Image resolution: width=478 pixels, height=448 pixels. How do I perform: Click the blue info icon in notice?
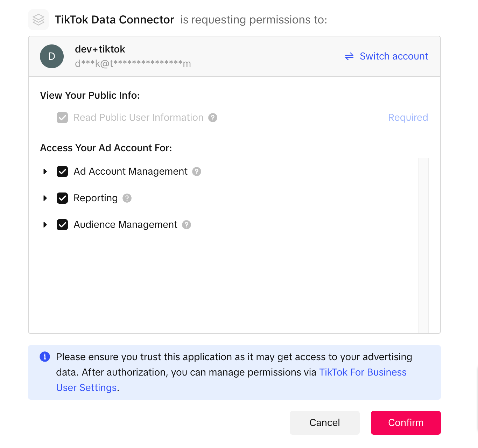click(x=45, y=357)
